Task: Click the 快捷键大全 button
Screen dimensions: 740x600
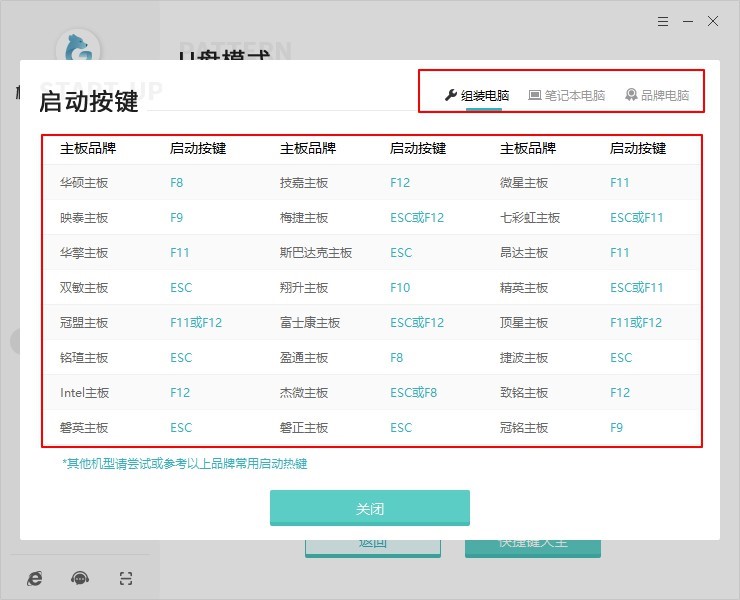Action: pos(532,544)
